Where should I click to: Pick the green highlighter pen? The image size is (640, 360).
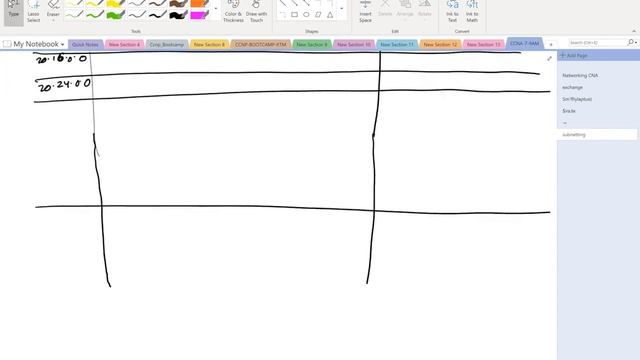116,15
